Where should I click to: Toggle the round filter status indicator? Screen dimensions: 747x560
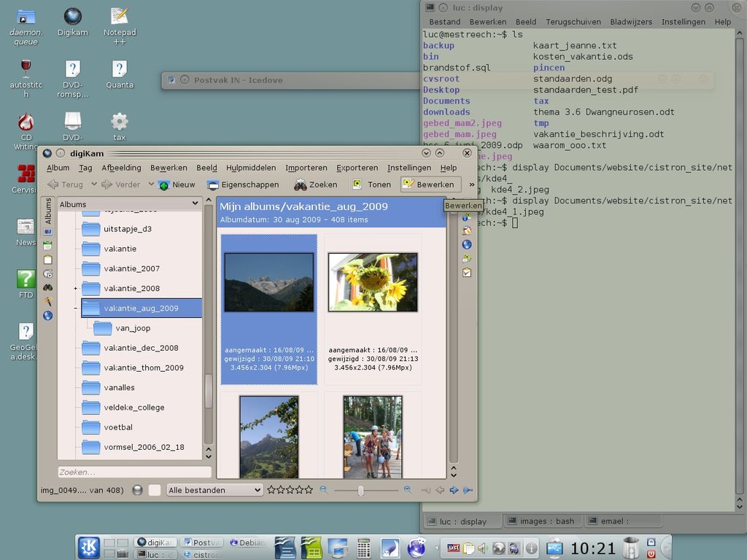click(137, 490)
